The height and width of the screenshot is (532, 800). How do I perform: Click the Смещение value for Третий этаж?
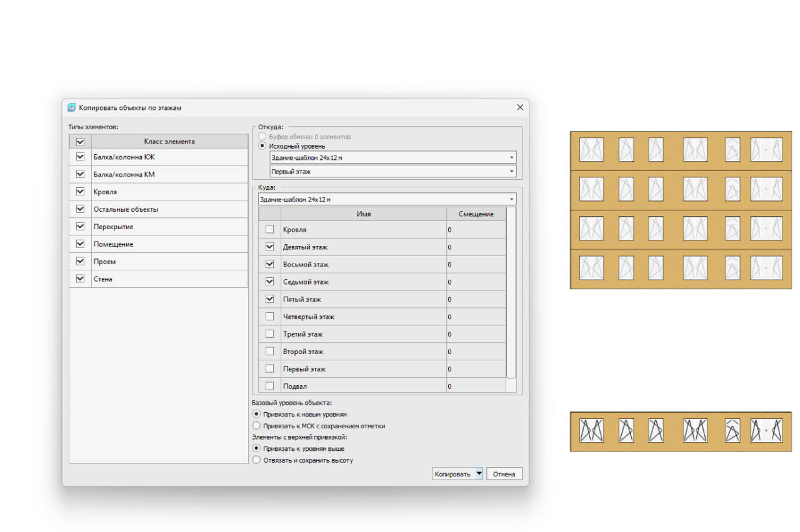(x=476, y=334)
